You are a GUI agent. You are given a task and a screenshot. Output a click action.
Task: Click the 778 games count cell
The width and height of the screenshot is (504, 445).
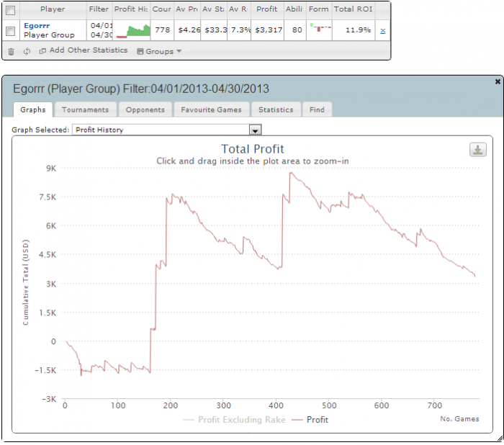pyautogui.click(x=162, y=30)
